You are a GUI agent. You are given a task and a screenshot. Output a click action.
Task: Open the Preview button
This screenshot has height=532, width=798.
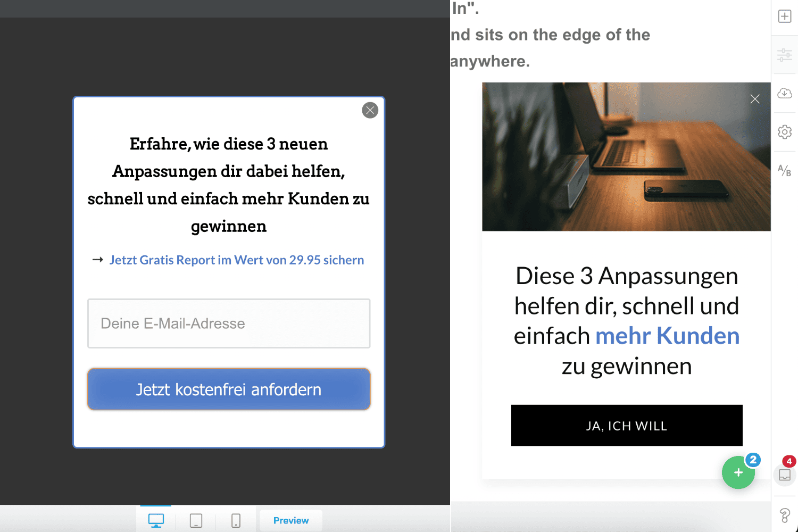coord(291,520)
